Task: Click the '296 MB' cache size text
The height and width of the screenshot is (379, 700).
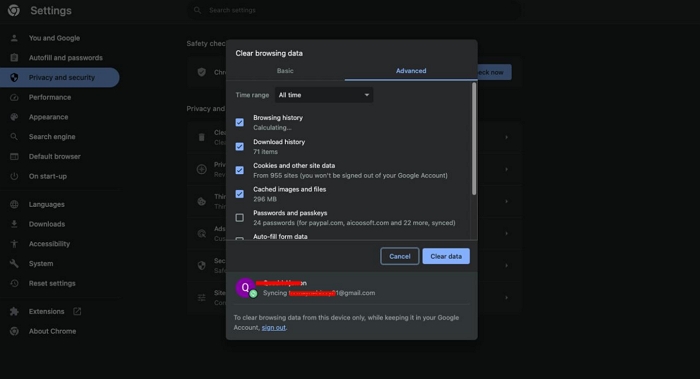Action: (x=265, y=199)
